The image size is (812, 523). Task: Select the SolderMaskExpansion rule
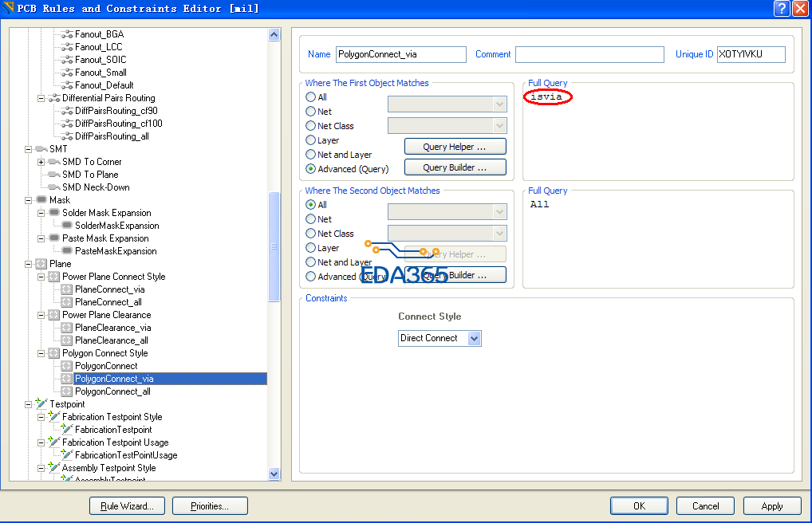tap(117, 226)
